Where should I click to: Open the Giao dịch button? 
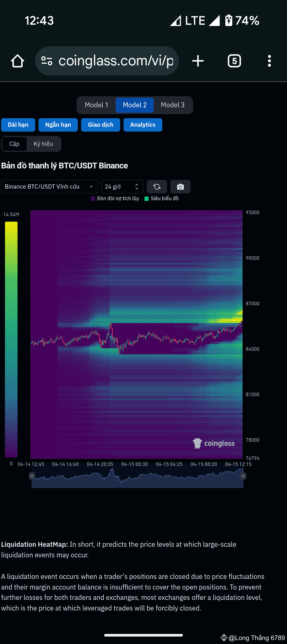[x=101, y=125]
